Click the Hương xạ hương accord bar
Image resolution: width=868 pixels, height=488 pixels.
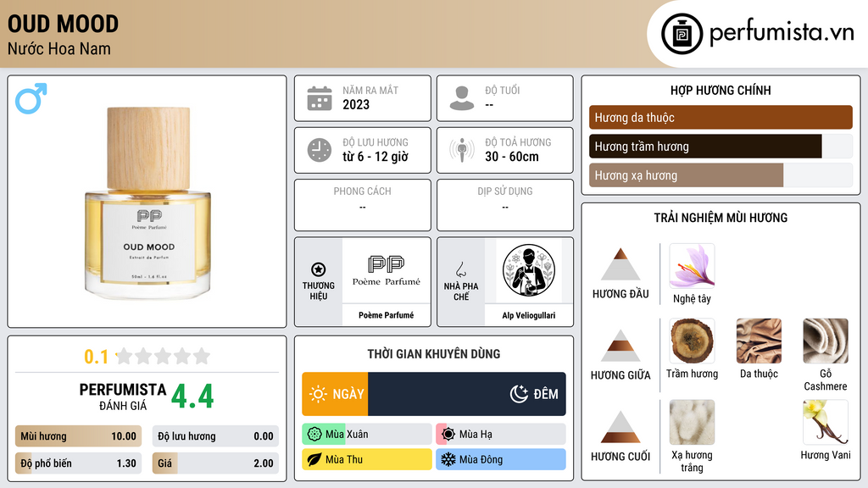(x=721, y=175)
